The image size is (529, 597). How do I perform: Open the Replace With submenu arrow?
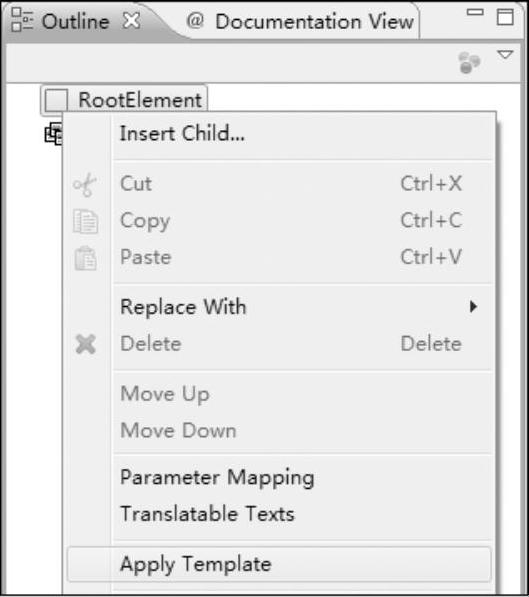point(473,306)
